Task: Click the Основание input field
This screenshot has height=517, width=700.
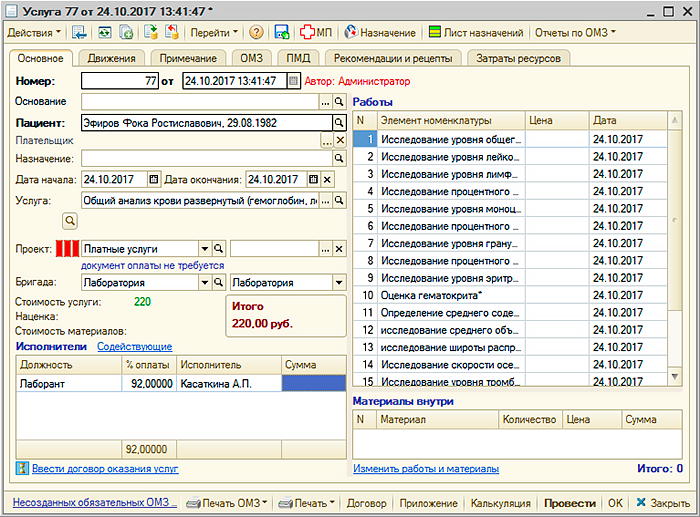Action: [199, 102]
